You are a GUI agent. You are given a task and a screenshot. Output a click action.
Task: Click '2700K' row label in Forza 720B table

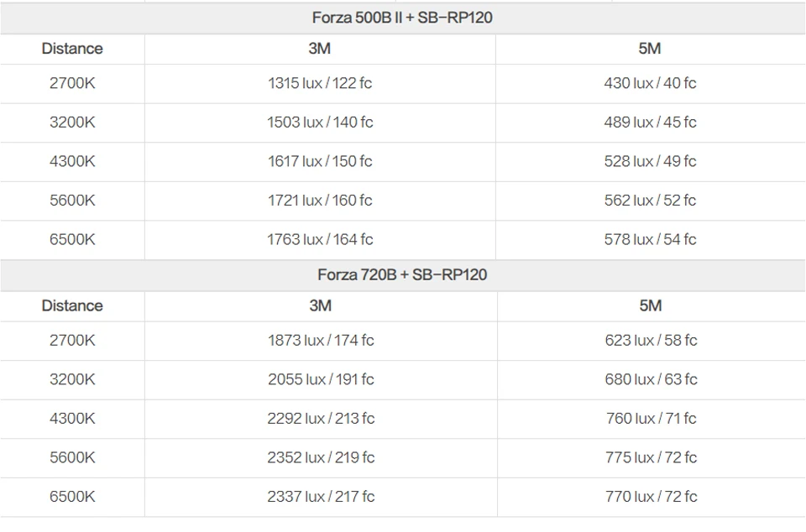pyautogui.click(x=72, y=340)
